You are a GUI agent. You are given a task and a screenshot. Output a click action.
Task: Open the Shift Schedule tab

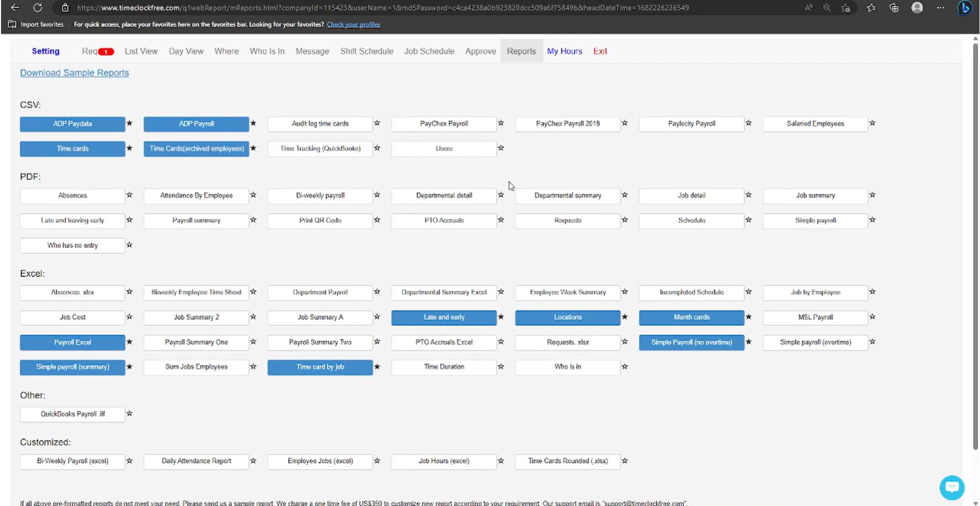pos(366,51)
